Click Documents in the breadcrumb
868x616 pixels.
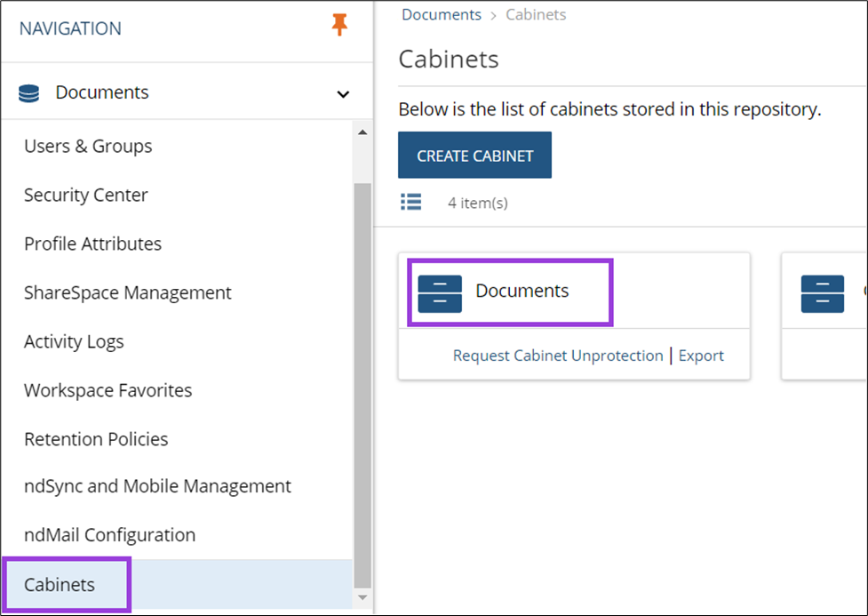point(442,15)
